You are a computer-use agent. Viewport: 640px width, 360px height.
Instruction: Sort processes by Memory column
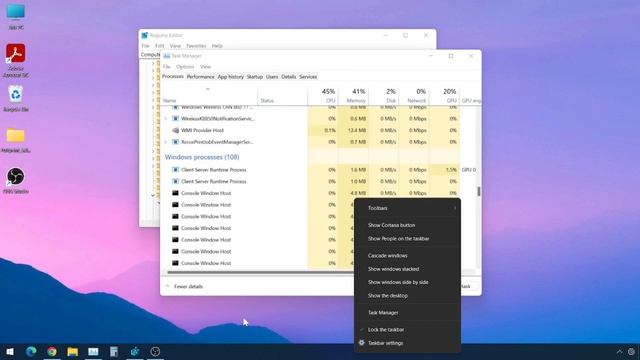coord(353,96)
